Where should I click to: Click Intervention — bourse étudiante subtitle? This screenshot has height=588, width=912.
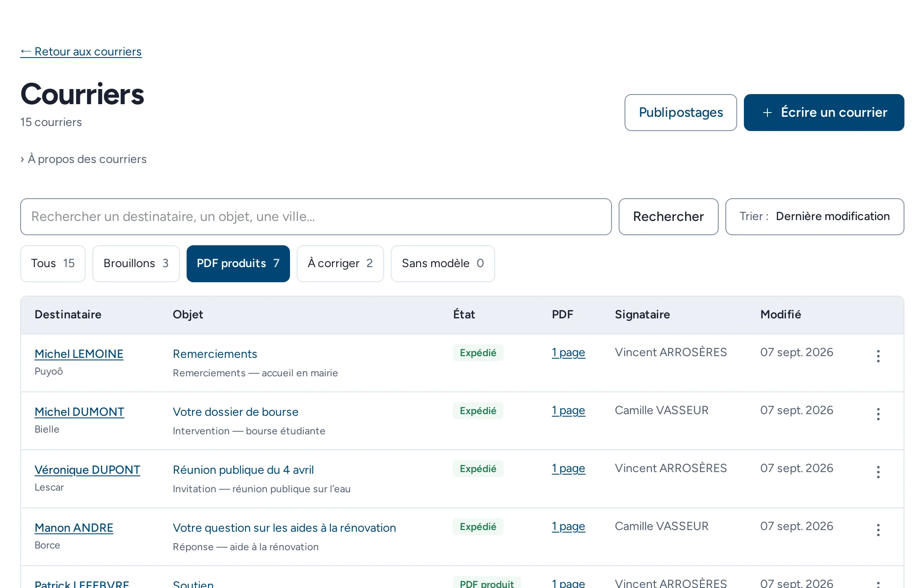click(249, 431)
